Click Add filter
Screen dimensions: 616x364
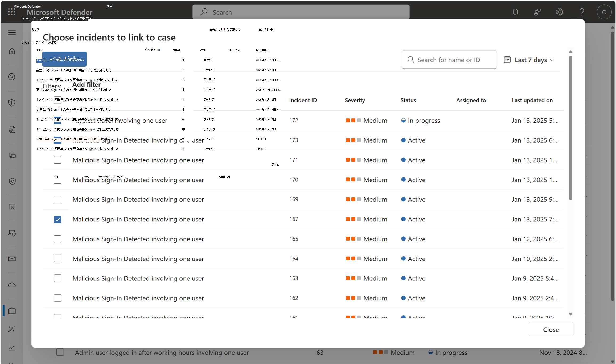point(87,85)
